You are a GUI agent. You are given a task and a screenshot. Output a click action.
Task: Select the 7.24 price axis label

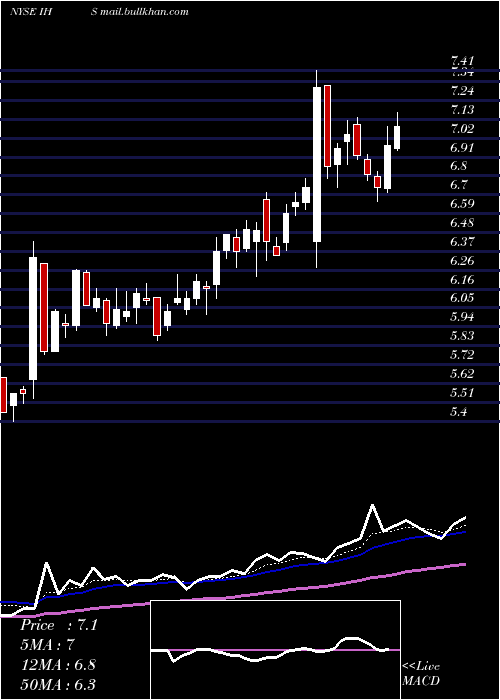coord(462,91)
